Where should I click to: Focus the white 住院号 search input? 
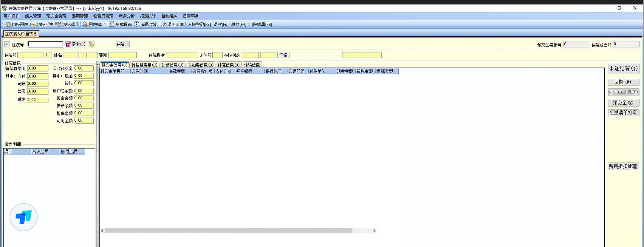point(45,44)
